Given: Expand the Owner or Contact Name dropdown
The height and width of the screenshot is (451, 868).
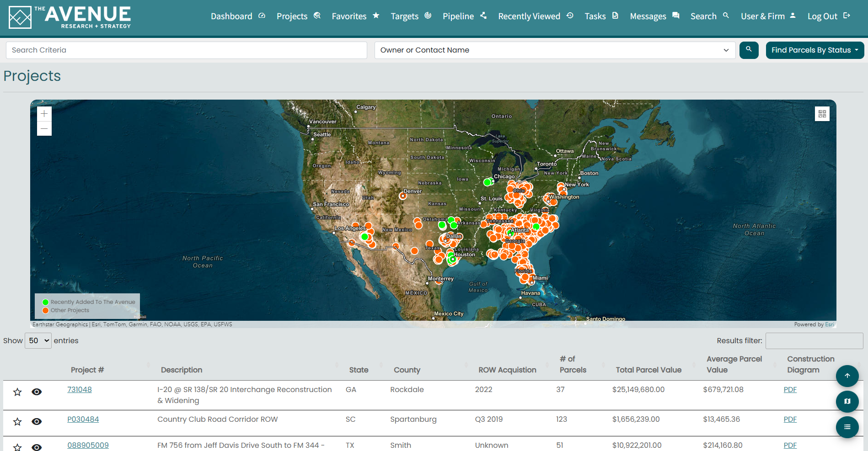Looking at the screenshot, I should pyautogui.click(x=555, y=50).
